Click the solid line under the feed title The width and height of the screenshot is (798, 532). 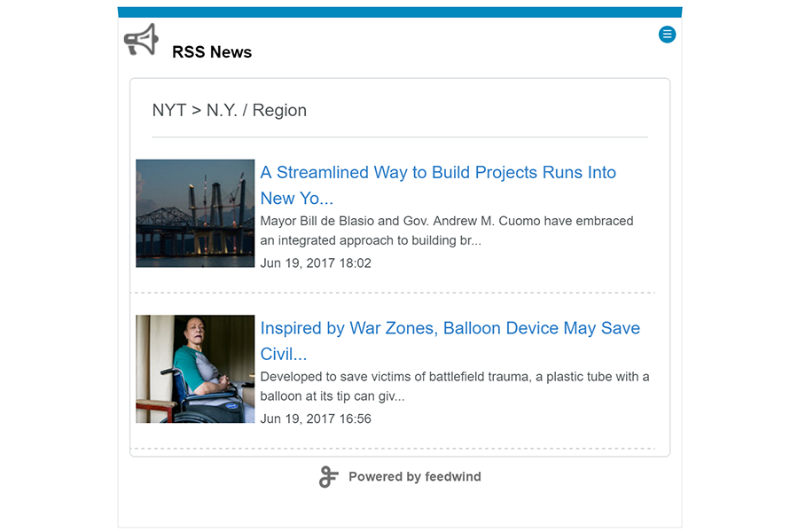click(x=400, y=137)
